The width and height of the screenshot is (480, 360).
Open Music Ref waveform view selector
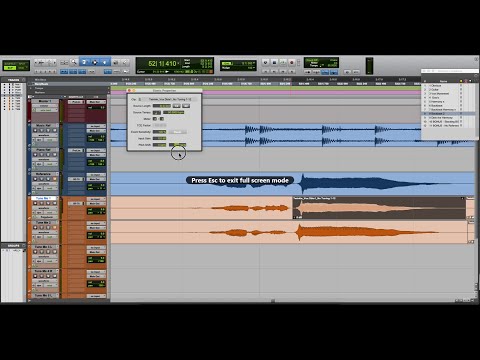click(x=45, y=135)
